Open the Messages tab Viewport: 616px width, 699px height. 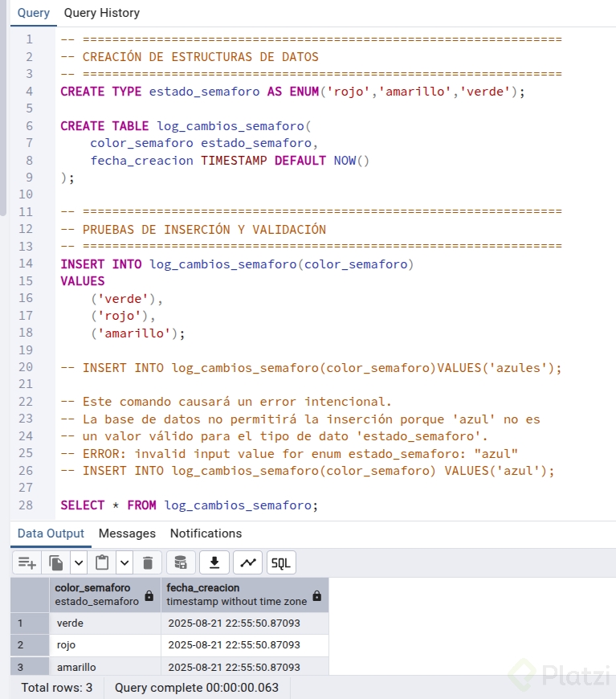point(127,533)
